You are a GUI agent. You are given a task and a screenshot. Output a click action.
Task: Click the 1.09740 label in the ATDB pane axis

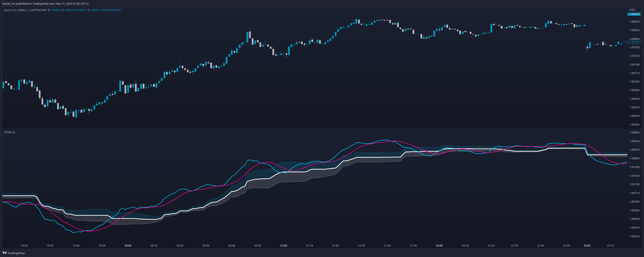point(634,184)
